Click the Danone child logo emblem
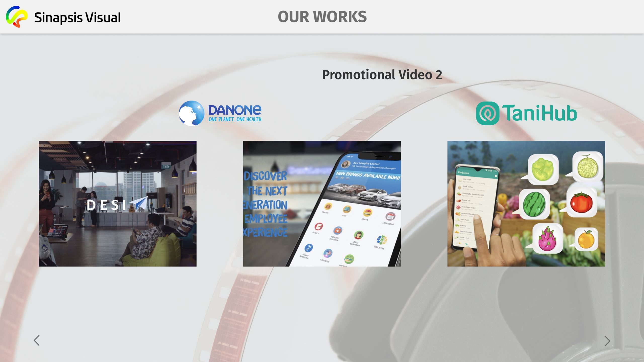 191,113
